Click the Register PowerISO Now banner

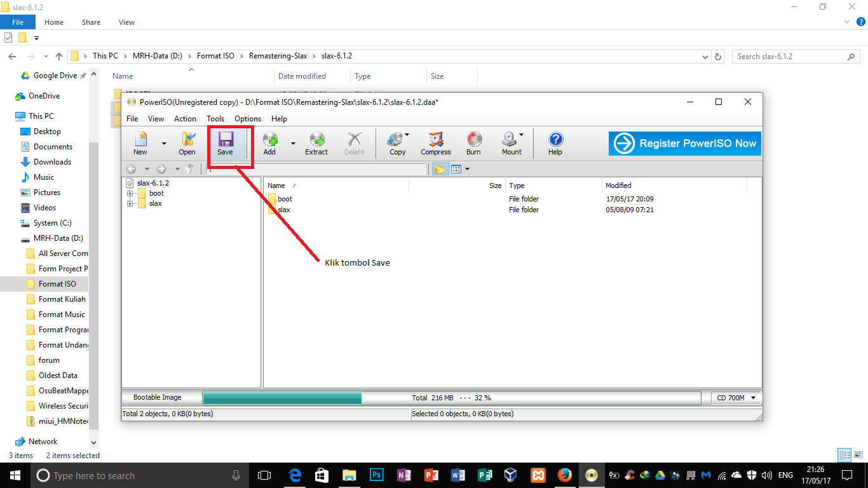click(684, 144)
